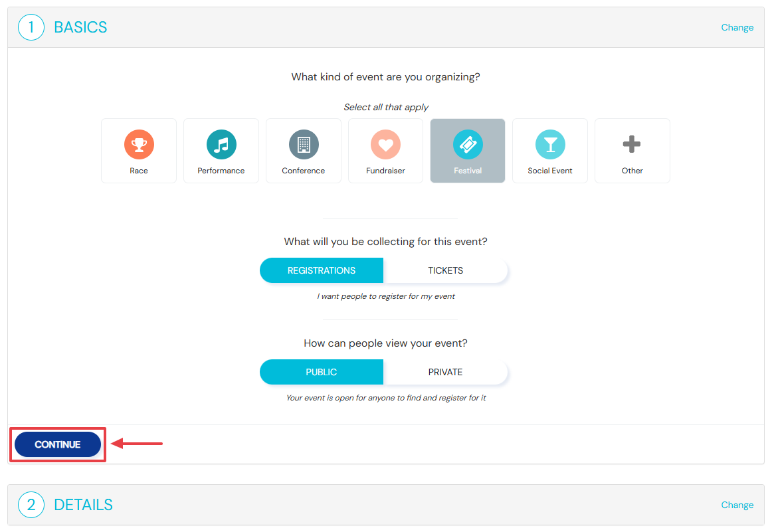Viewport: 770px width, 532px height.
Task: Switch collection type to Tickets
Action: coord(445,270)
